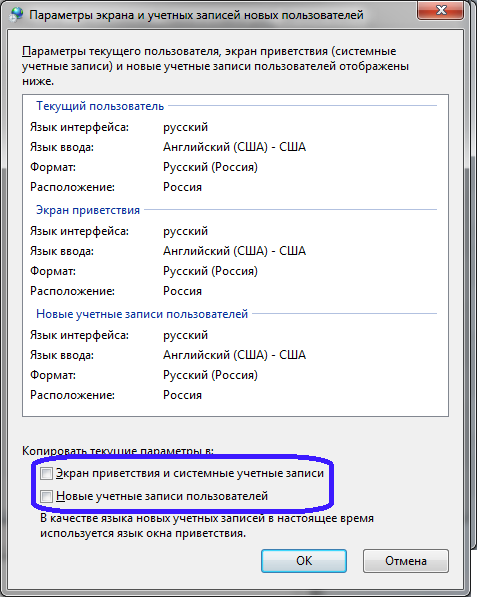Screen dimensions: 477x597
Task: Click Россия location value under Экран приветствия
Action: tap(182, 291)
